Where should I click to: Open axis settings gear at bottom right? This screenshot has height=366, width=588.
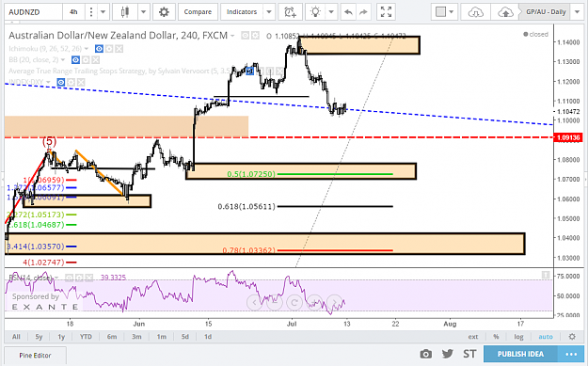point(572,337)
